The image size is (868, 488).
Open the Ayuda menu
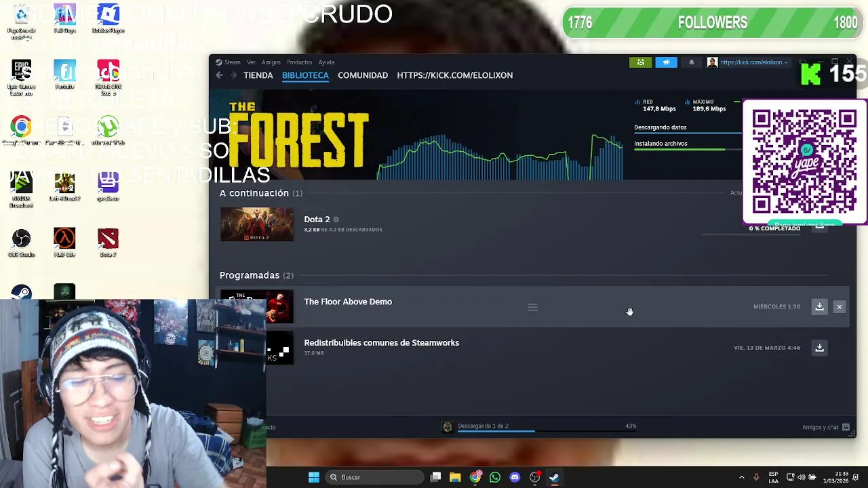(x=326, y=62)
